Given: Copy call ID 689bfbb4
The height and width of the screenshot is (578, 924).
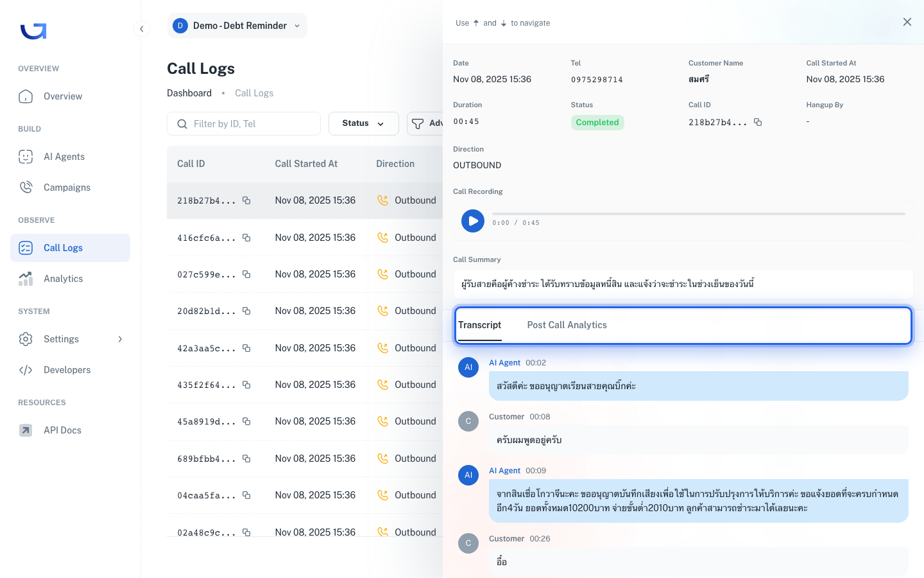Looking at the screenshot, I should [x=246, y=459].
